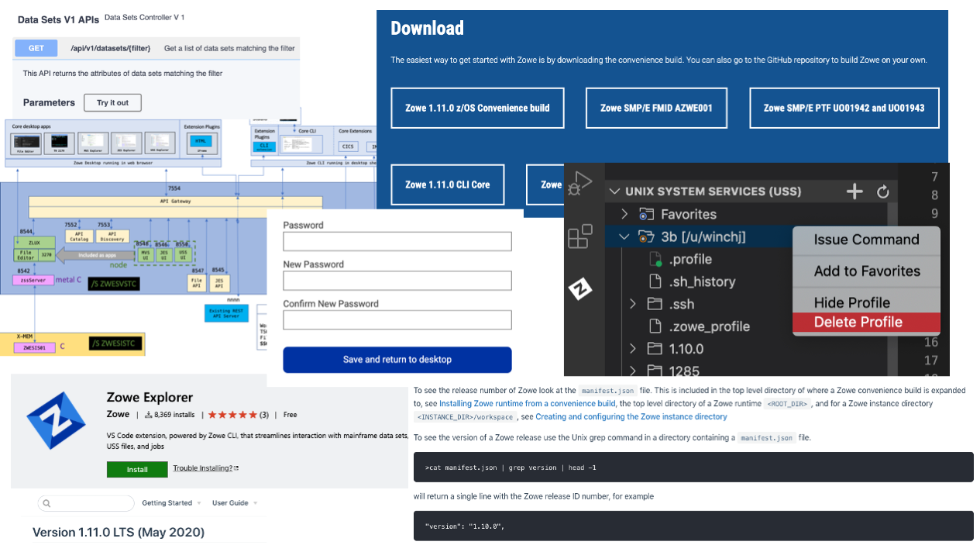
Task: Click into the New Password field
Action: (x=397, y=281)
